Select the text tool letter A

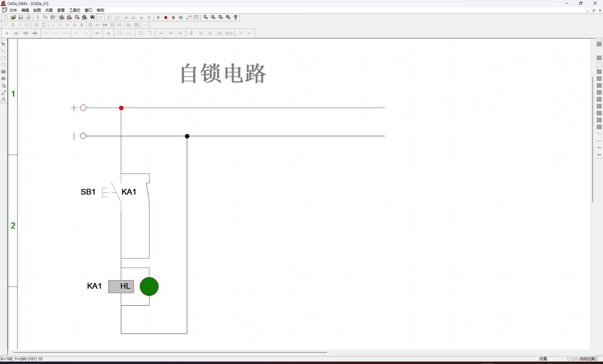tap(3, 99)
